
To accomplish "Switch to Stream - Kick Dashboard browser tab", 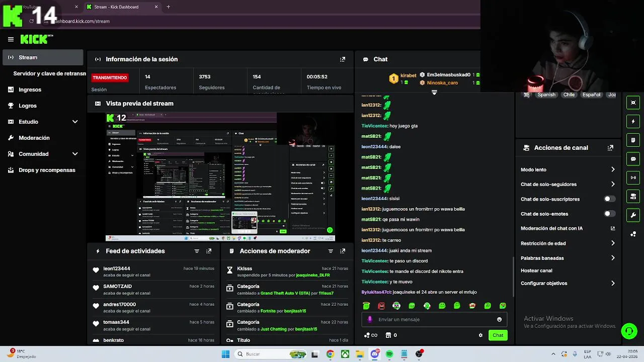I will pos(123,7).
